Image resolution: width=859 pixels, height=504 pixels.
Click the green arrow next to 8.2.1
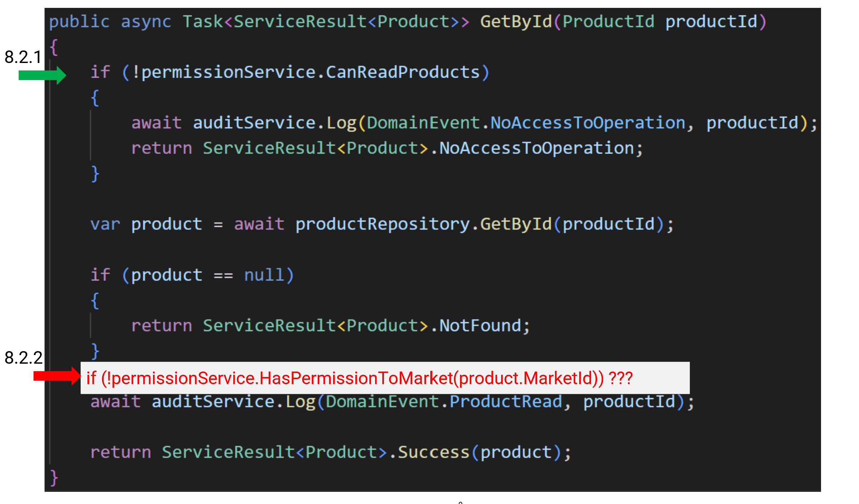pyautogui.click(x=42, y=75)
